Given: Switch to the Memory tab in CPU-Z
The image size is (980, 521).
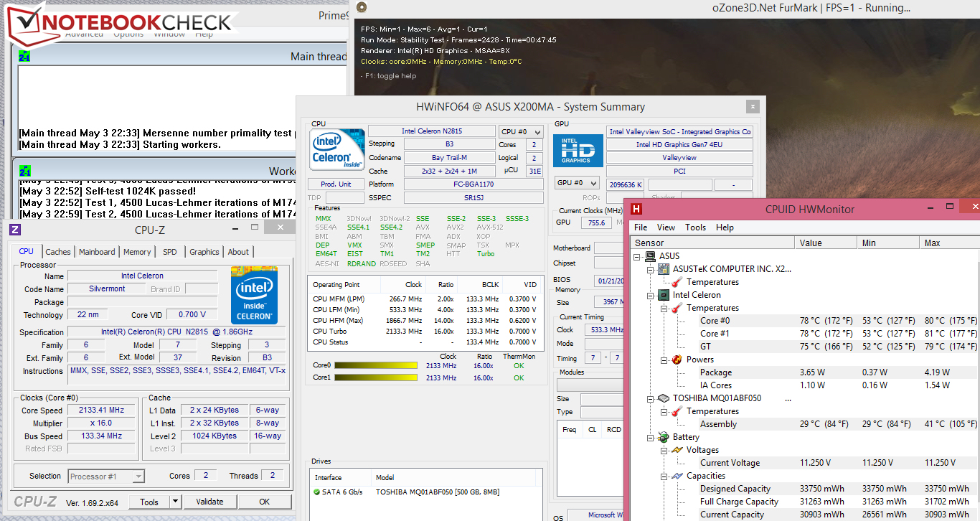Looking at the screenshot, I should click(x=137, y=252).
